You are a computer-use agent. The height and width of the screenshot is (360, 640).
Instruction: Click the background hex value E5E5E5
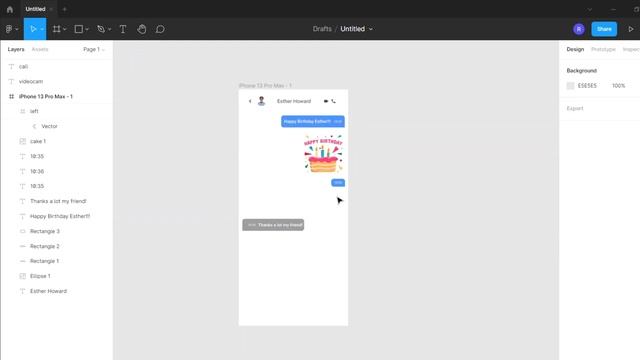point(587,86)
